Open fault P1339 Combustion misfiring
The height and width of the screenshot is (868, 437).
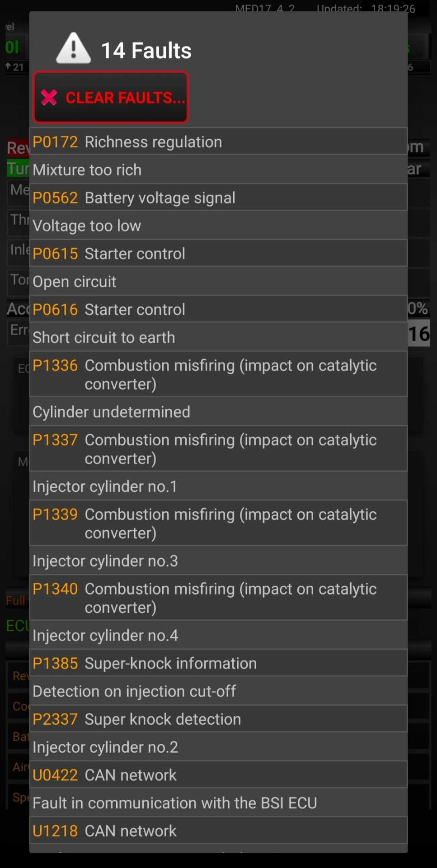(218, 524)
